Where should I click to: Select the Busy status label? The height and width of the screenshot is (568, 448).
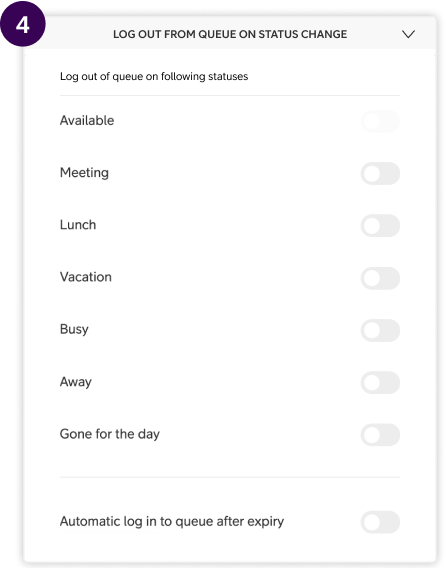(74, 329)
